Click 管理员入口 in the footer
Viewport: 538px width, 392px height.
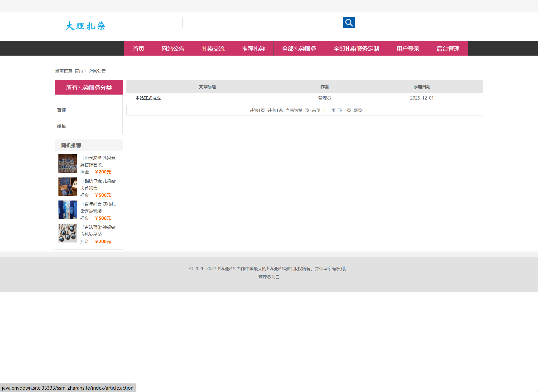[269, 277]
